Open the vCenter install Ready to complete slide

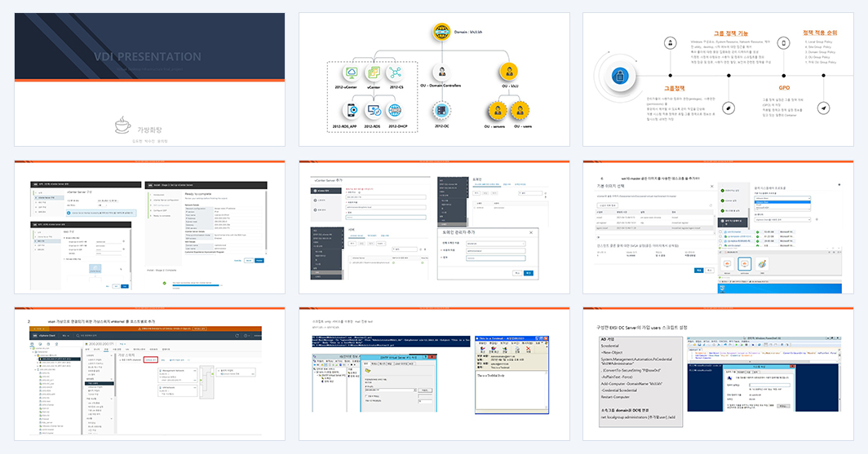coord(149,227)
